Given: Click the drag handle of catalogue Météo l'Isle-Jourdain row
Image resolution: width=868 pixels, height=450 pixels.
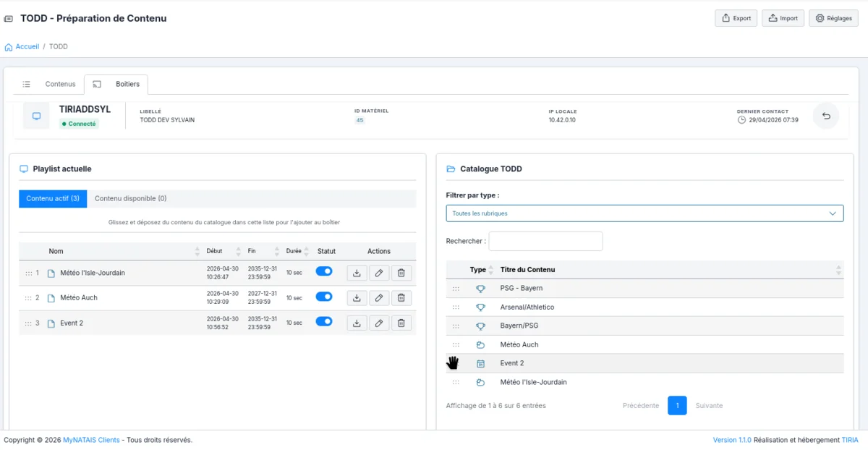Looking at the screenshot, I should pos(456,382).
